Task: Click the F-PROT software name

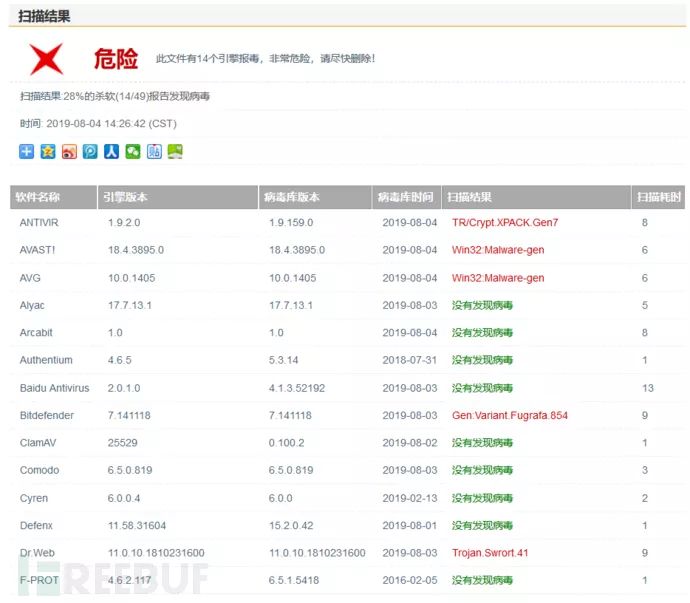Action: (x=39, y=580)
